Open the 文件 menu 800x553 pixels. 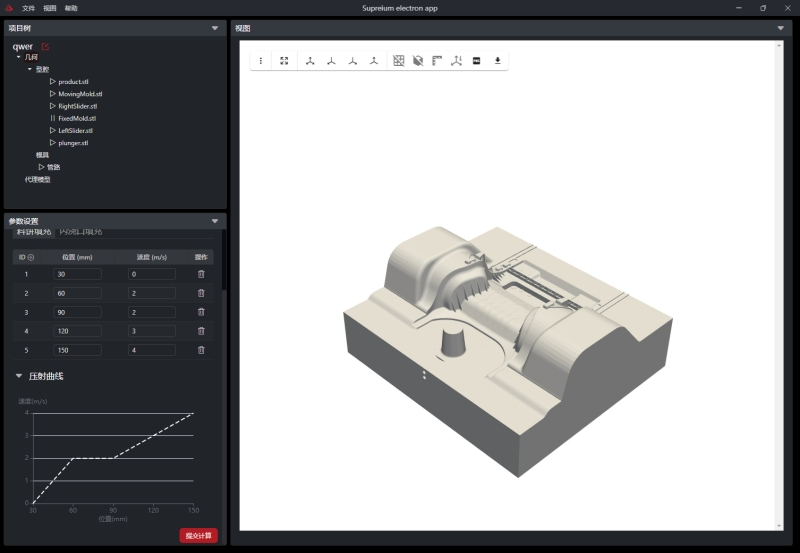(28, 8)
